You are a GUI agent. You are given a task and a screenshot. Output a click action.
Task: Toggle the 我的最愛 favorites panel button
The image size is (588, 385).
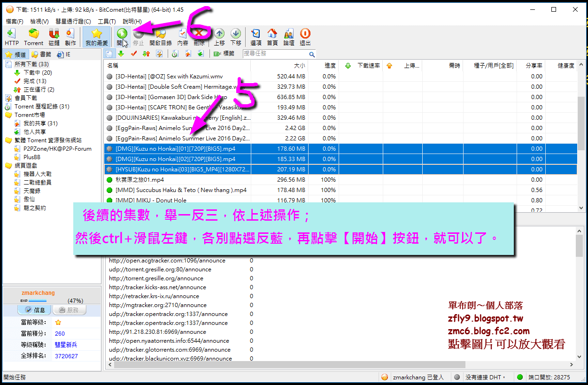96,37
